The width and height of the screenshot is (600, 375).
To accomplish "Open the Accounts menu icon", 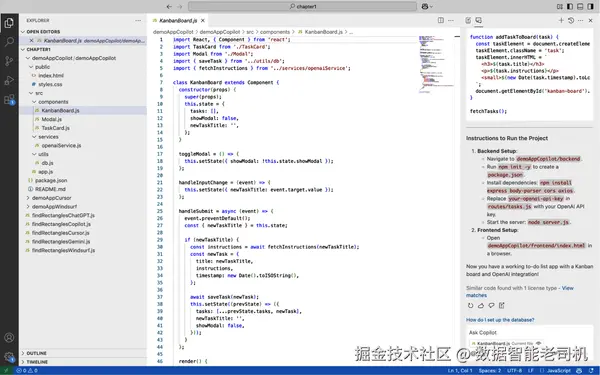I will 9,338.
